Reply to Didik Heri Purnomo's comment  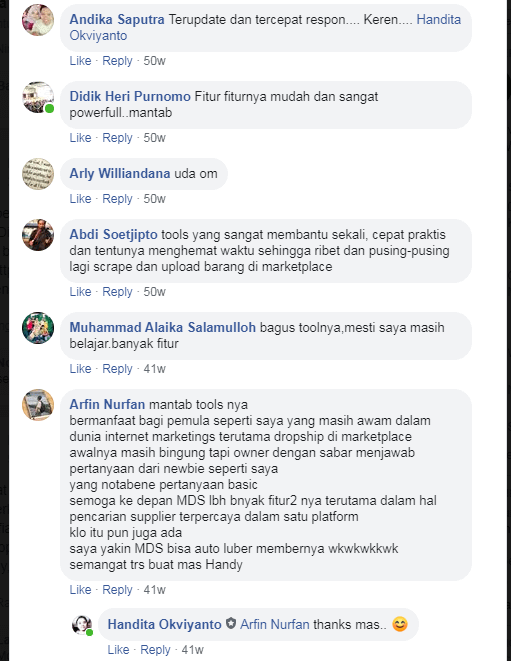click(117, 138)
